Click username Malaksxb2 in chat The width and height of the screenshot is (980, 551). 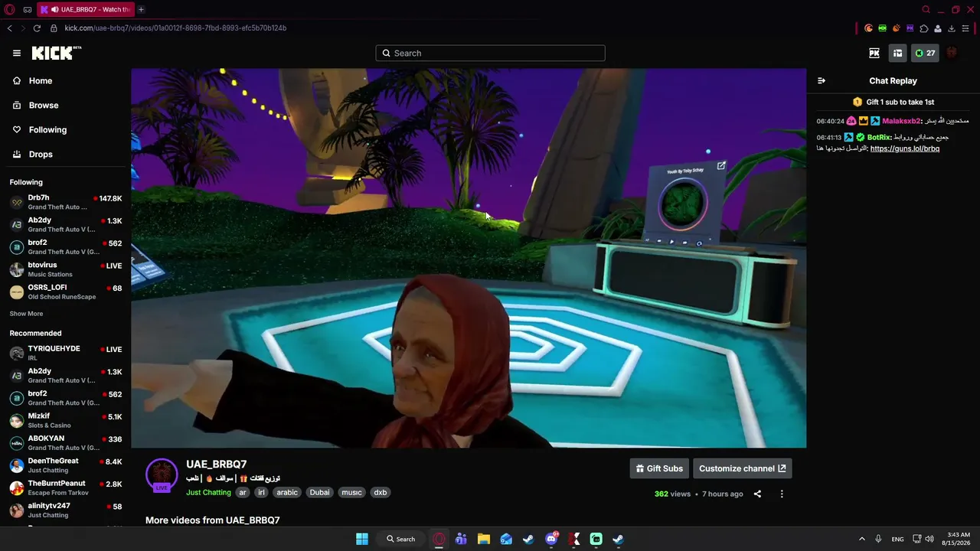tap(901, 121)
